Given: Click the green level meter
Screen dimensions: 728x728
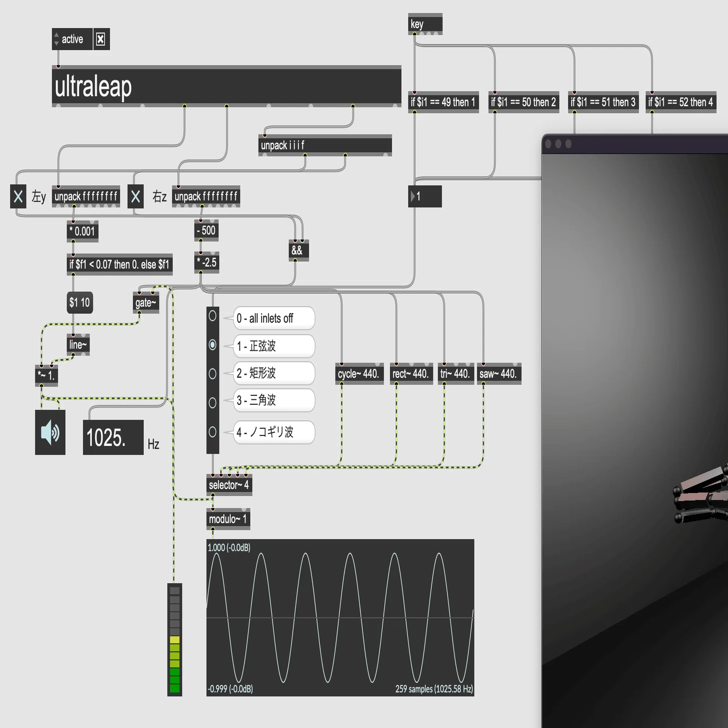Looking at the screenshot, I should point(174,639).
